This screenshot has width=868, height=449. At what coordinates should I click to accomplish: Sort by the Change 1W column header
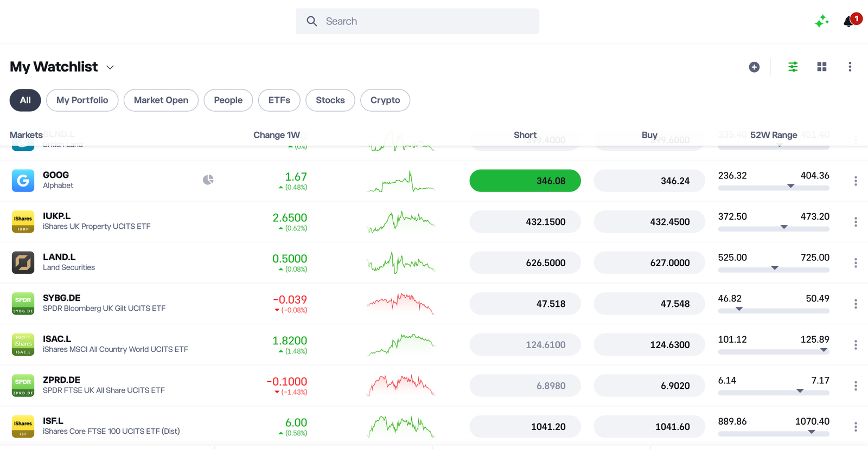[277, 135]
